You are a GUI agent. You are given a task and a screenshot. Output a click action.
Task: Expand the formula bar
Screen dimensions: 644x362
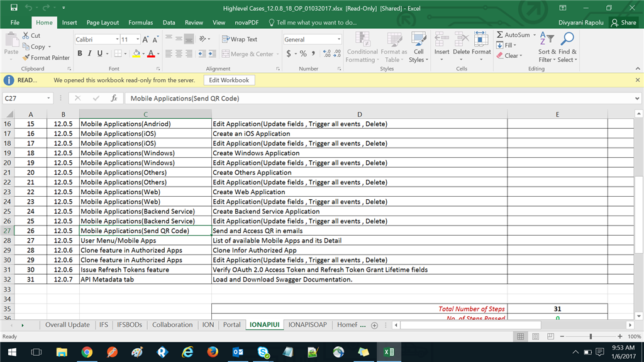tap(637, 98)
